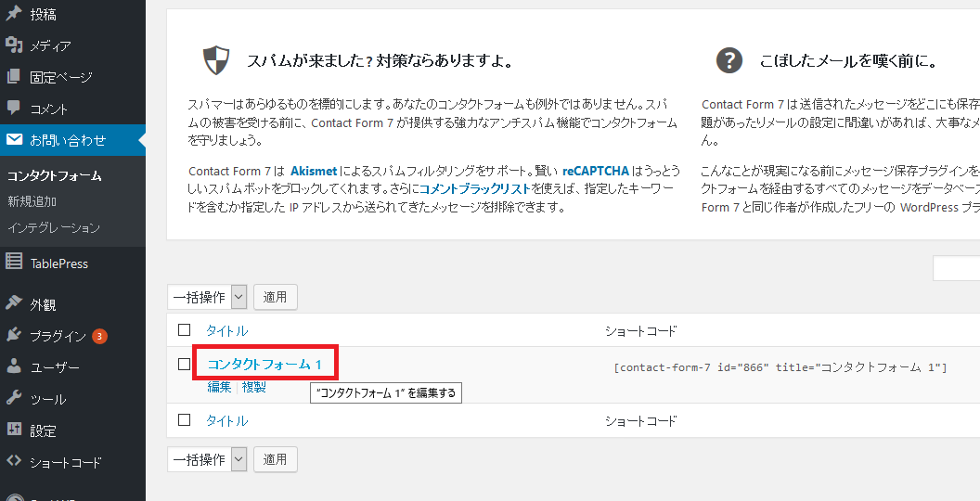
Task: Expand the bottom 一括操作 bulk actions dropdown
Action: [x=207, y=459]
